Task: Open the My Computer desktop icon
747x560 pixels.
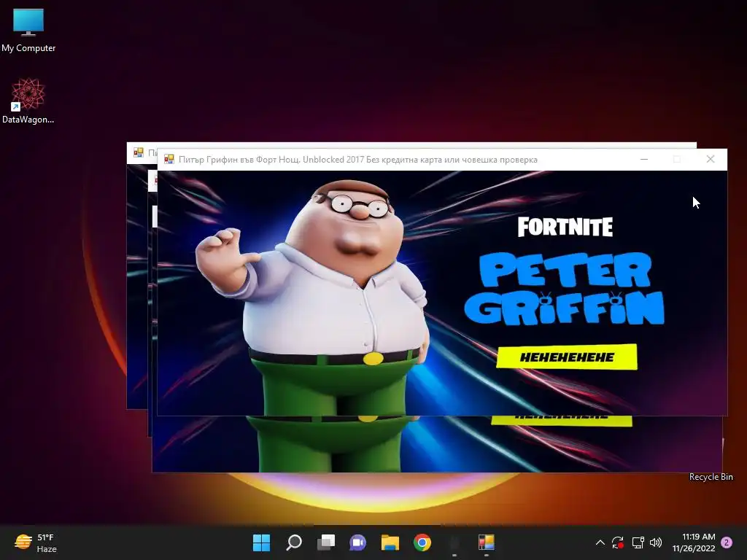Action: 28,30
